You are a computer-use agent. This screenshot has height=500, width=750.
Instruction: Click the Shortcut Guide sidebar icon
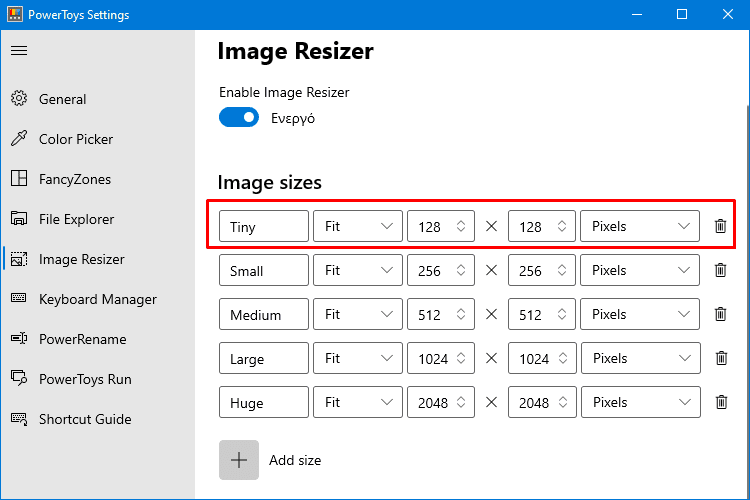[x=19, y=418]
